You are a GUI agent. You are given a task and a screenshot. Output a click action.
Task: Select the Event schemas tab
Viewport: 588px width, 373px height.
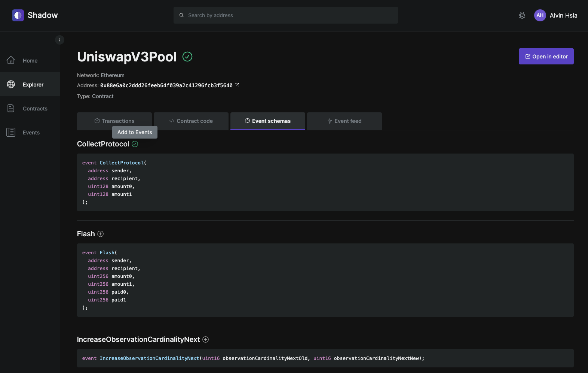[268, 121]
